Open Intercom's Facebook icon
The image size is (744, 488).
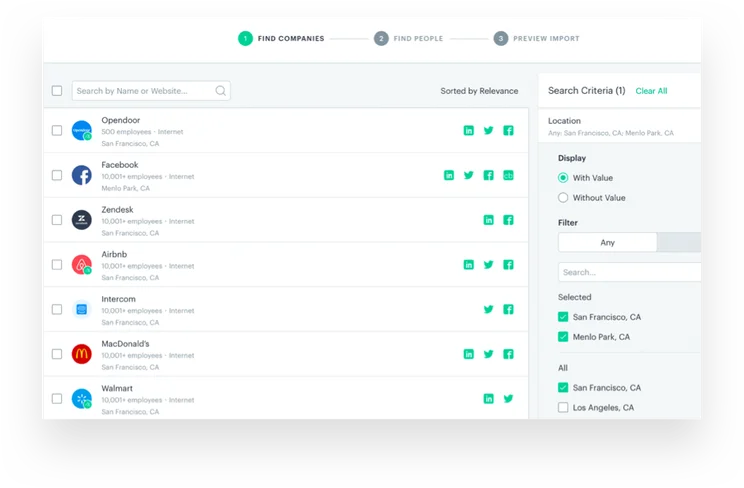[x=508, y=309]
